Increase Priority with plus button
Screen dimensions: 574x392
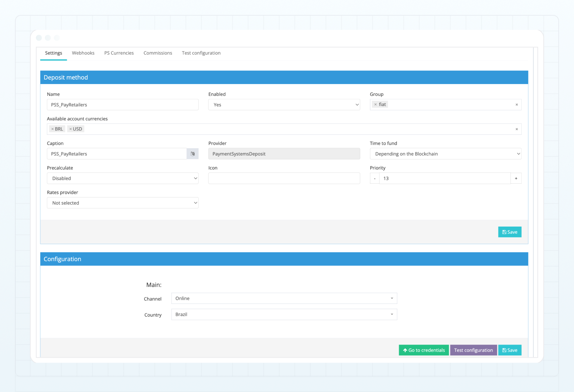click(x=516, y=178)
